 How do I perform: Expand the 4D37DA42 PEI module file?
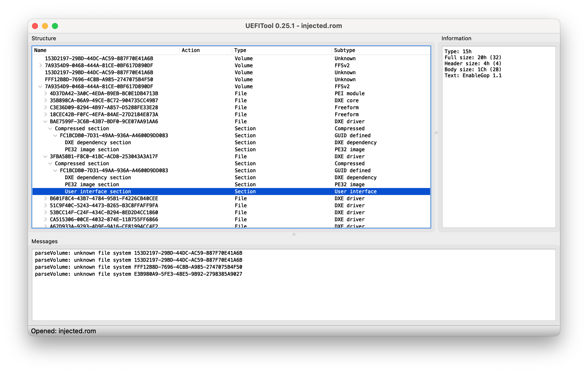pyautogui.click(x=45, y=93)
